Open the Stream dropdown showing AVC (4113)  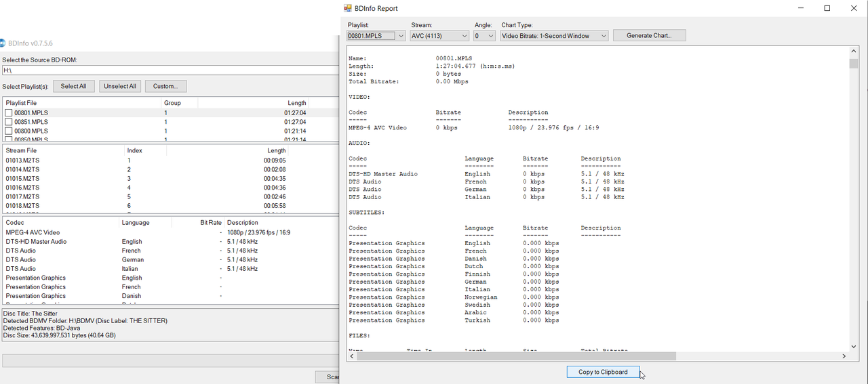click(439, 36)
